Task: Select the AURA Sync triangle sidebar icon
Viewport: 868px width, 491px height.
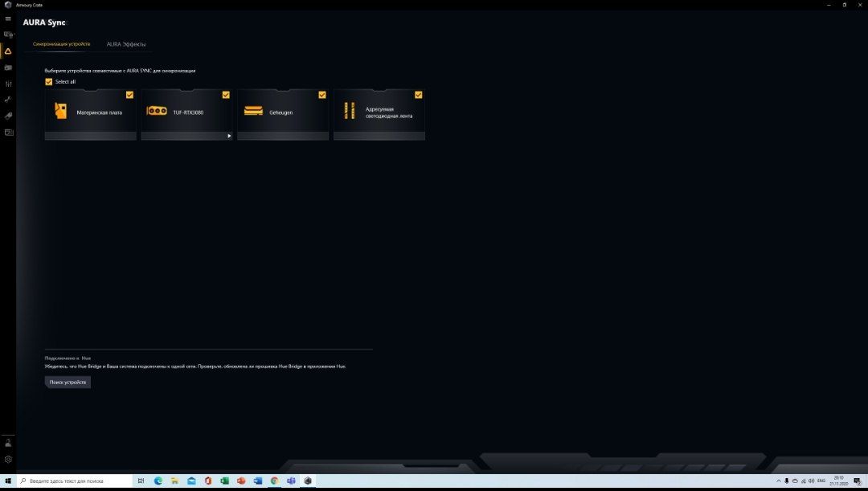Action: (8, 51)
